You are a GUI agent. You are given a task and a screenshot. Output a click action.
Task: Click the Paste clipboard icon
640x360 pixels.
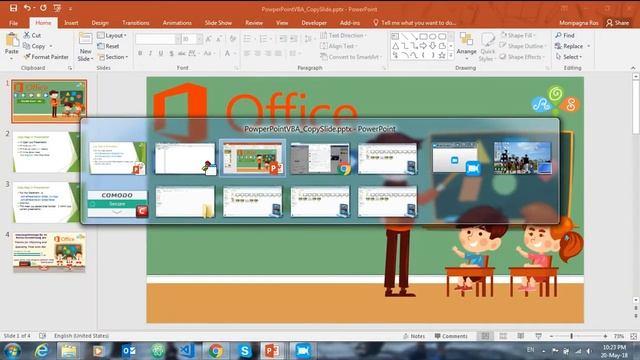pos(12,41)
